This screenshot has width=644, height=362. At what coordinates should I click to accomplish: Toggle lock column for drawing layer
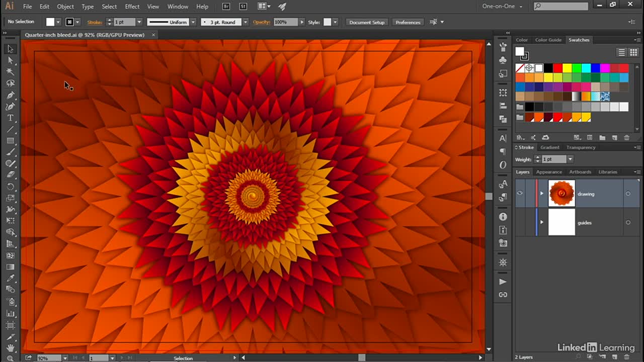530,194
